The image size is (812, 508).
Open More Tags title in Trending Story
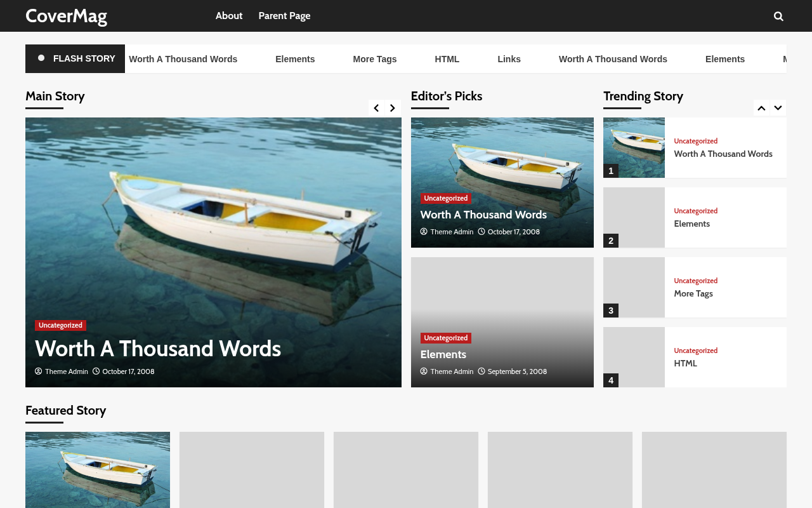pos(693,293)
